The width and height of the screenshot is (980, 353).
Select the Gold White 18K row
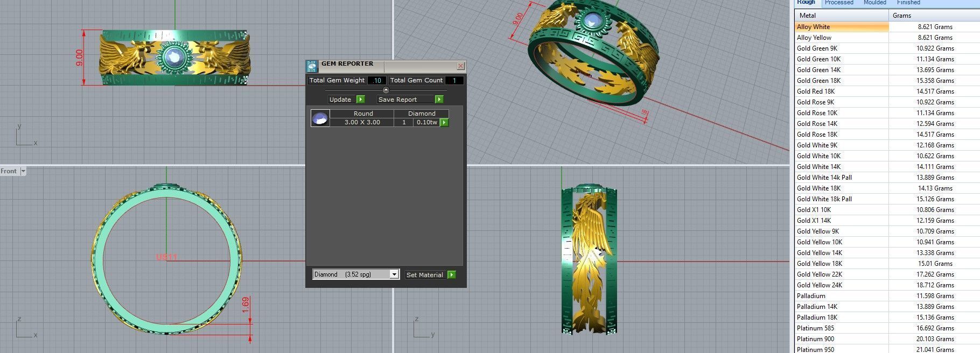pyautogui.click(x=887, y=188)
